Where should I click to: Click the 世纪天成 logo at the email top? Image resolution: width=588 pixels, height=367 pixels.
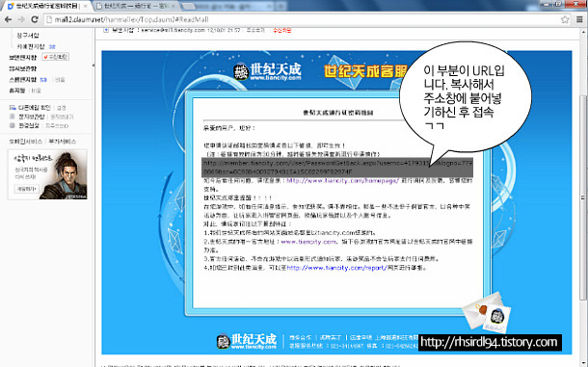coord(267,71)
